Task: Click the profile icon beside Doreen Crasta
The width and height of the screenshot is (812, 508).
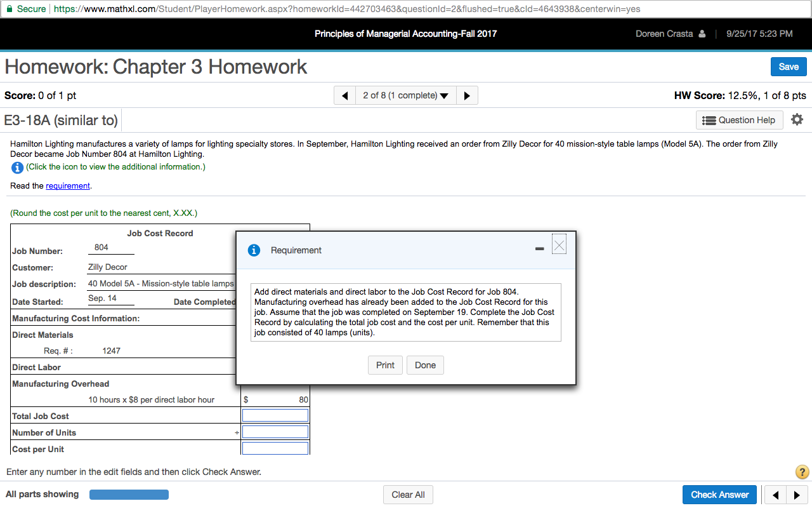Action: tap(702, 34)
